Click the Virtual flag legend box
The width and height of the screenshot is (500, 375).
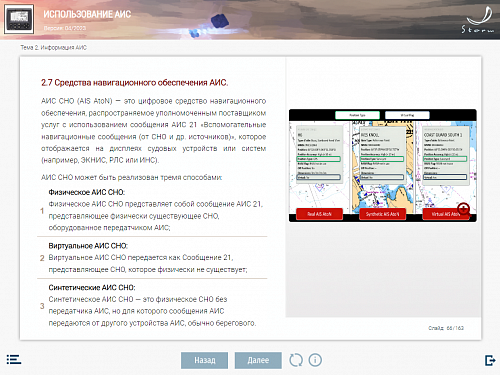(x=407, y=115)
